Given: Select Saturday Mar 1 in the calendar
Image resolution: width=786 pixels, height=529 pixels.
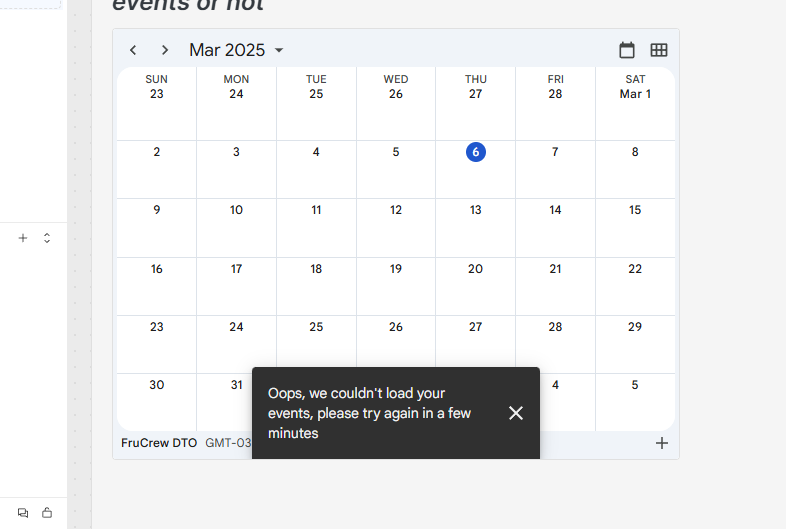Looking at the screenshot, I should 635,94.
